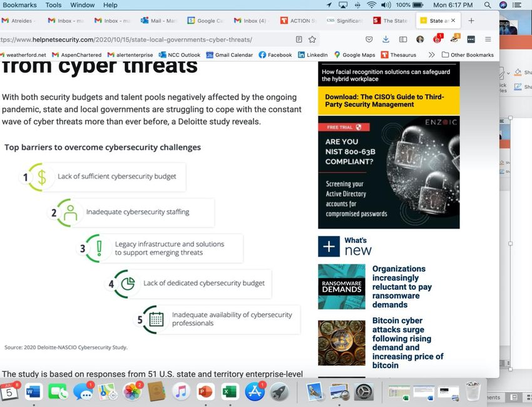Open the Window menu
Image resolution: width=532 pixels, height=407 pixels.
coord(83,5)
